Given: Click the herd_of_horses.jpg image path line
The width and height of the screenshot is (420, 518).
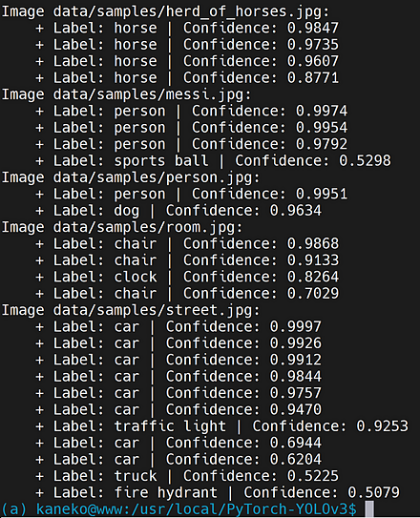Looking at the screenshot, I should point(165,11).
